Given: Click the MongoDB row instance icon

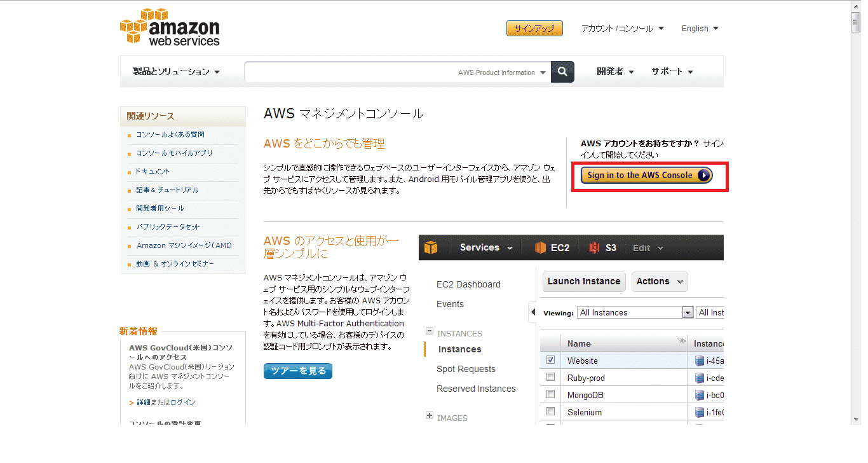Looking at the screenshot, I should (x=700, y=395).
